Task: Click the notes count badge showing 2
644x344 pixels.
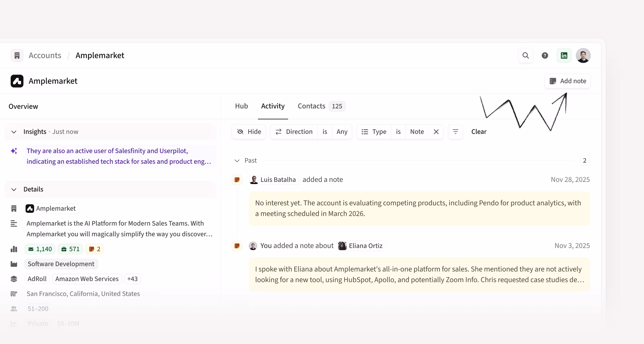Action: pyautogui.click(x=94, y=249)
